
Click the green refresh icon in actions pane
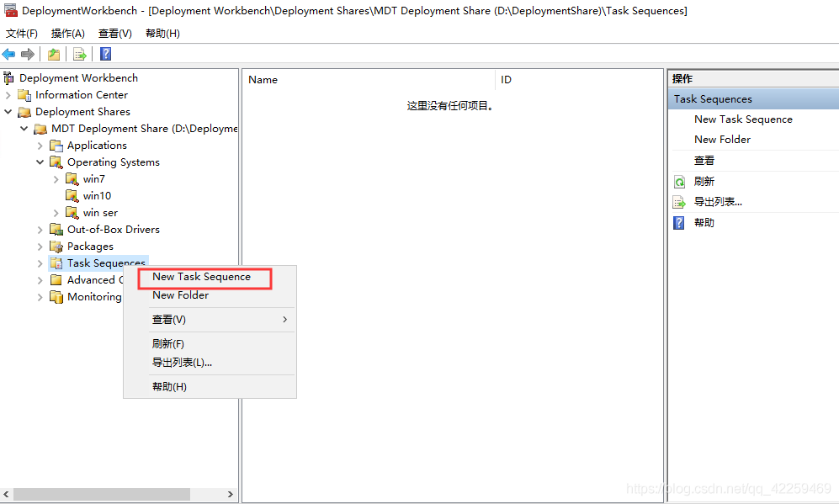[x=679, y=182]
